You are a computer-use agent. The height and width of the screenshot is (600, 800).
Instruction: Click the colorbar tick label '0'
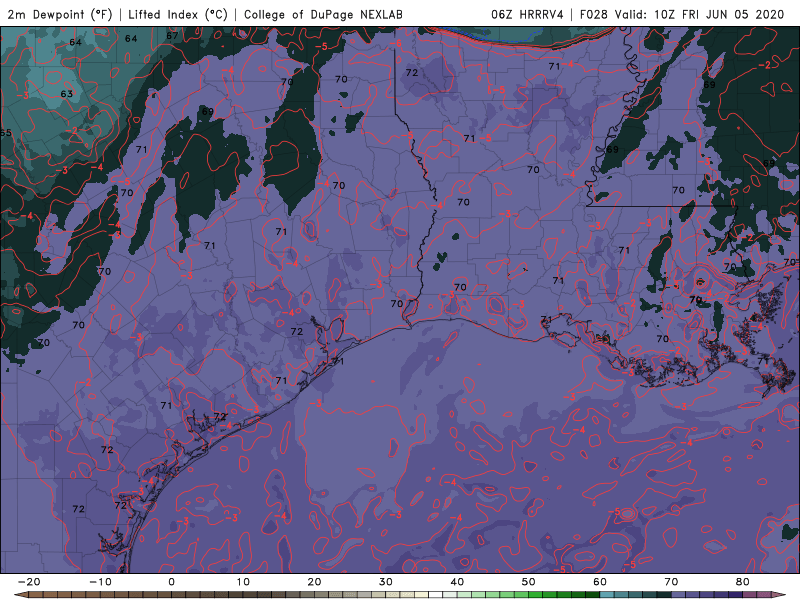click(x=171, y=582)
